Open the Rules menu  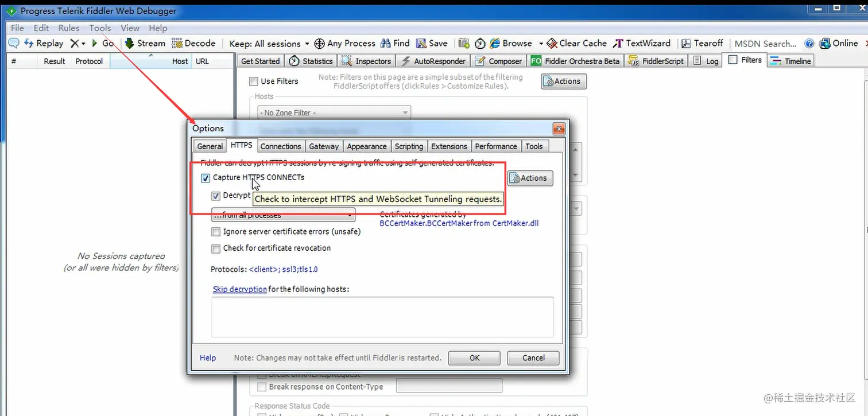pyautogui.click(x=69, y=28)
